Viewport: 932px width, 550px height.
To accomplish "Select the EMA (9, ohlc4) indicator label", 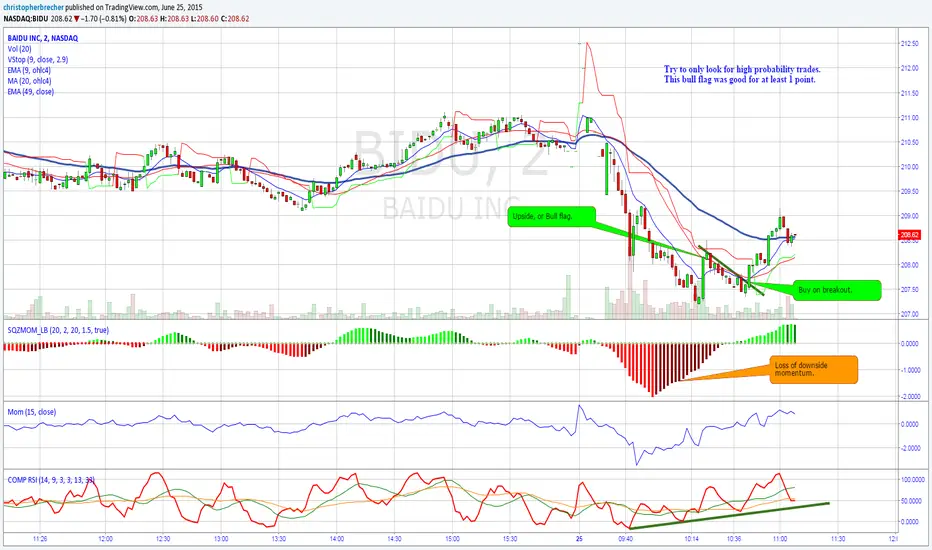I will (x=29, y=70).
